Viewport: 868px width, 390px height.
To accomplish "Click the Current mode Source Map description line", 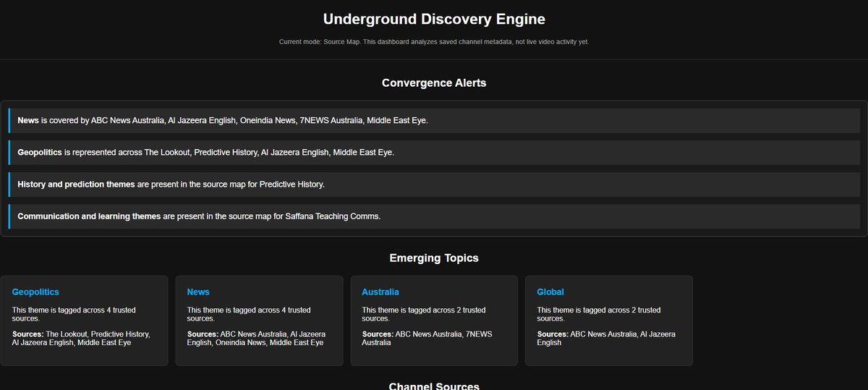I will [434, 42].
